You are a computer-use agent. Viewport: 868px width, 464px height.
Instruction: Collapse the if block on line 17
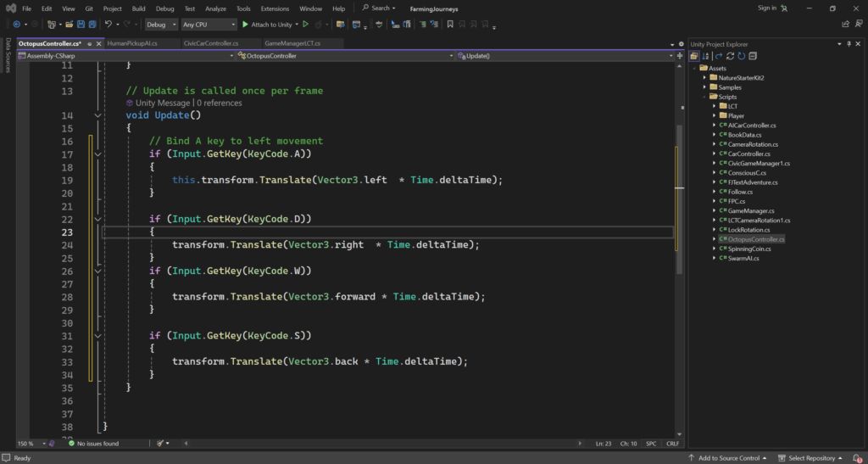coord(98,154)
